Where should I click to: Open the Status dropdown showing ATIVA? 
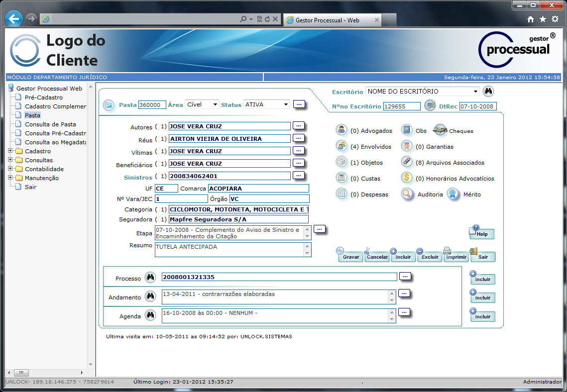(266, 104)
